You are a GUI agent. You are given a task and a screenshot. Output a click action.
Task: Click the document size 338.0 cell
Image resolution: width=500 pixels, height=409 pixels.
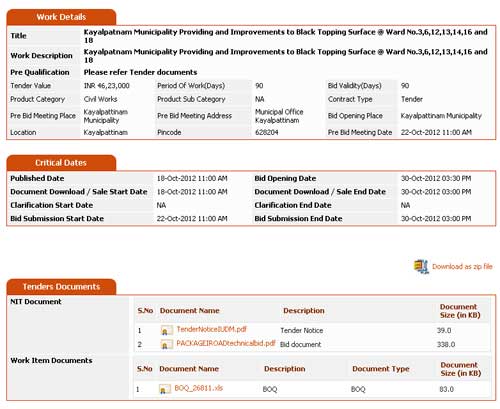pyautogui.click(x=446, y=344)
